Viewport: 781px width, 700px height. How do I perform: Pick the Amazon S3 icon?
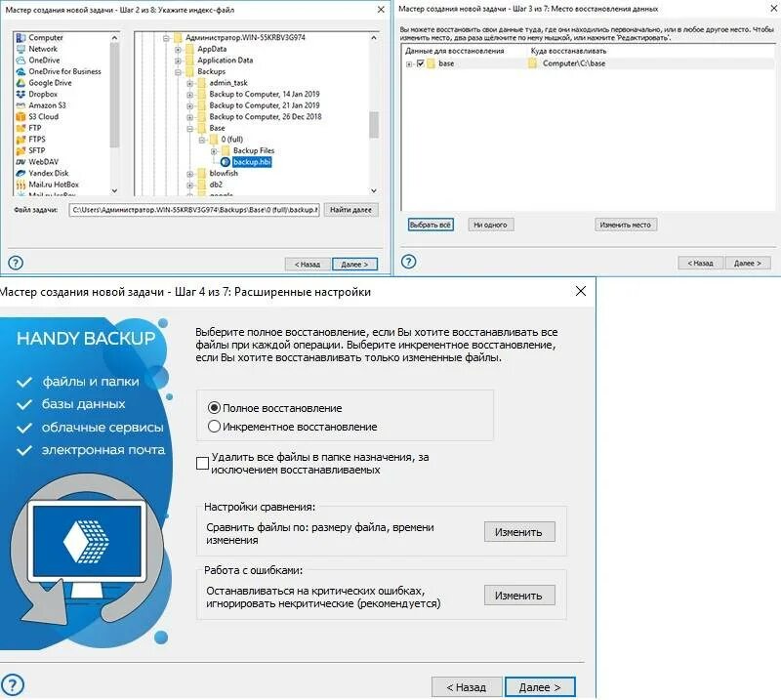pyautogui.click(x=21, y=105)
